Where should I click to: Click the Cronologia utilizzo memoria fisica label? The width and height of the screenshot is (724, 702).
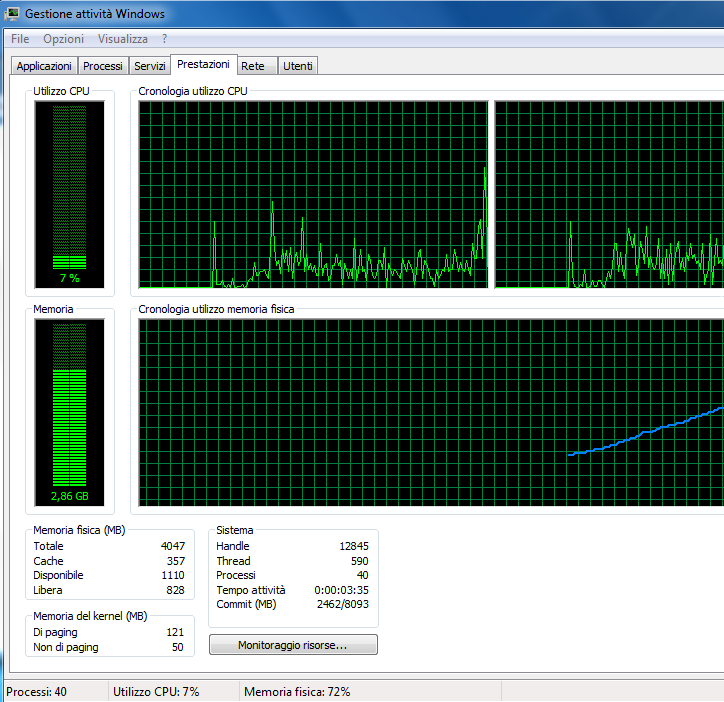(216, 309)
